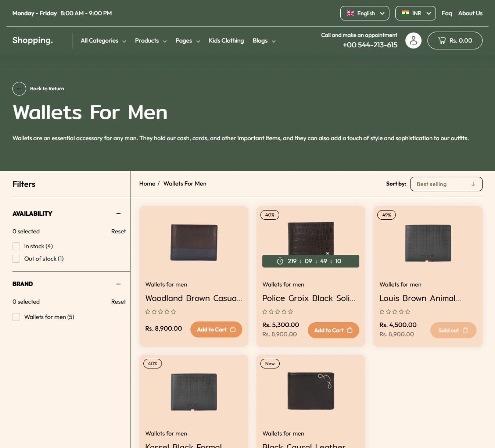Open Police Groix Black Soli... product title

tap(309, 298)
